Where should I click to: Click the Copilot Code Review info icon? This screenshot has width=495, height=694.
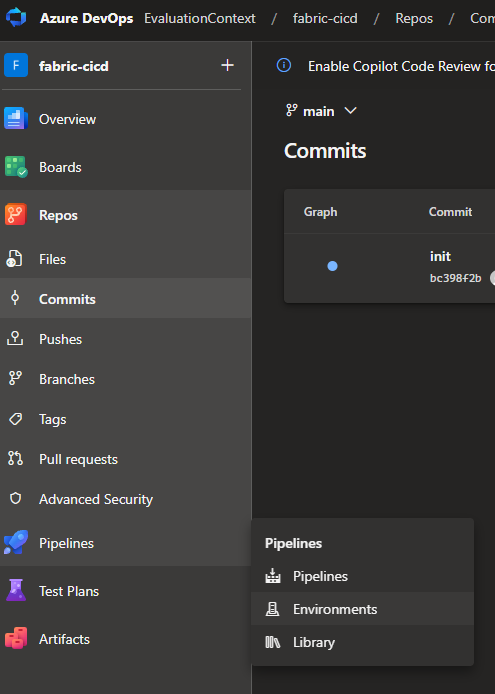[284, 66]
